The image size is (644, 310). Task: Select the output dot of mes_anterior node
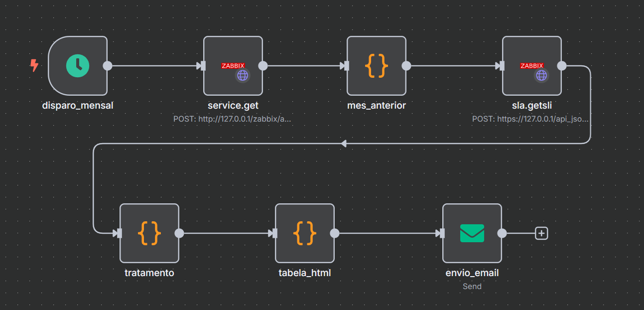tap(405, 65)
